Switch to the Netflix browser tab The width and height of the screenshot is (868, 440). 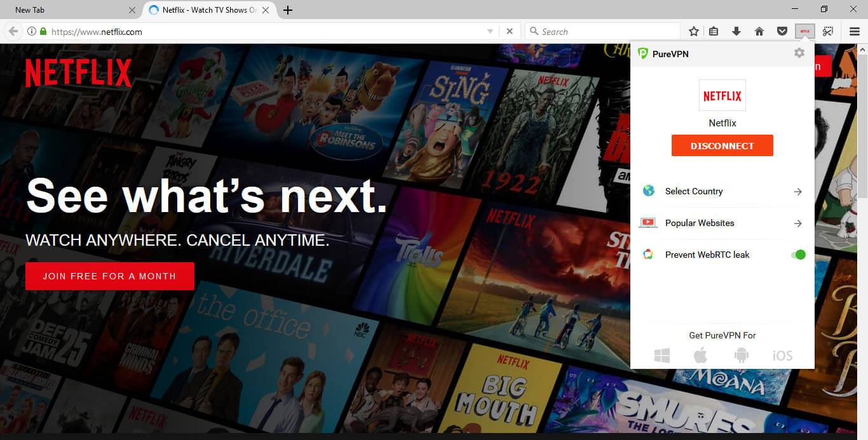(210, 10)
